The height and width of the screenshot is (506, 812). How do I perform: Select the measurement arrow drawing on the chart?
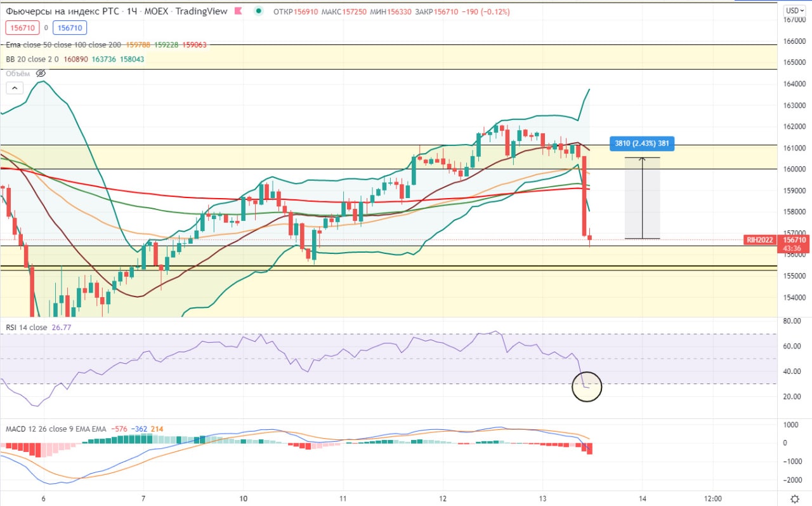tap(642, 198)
